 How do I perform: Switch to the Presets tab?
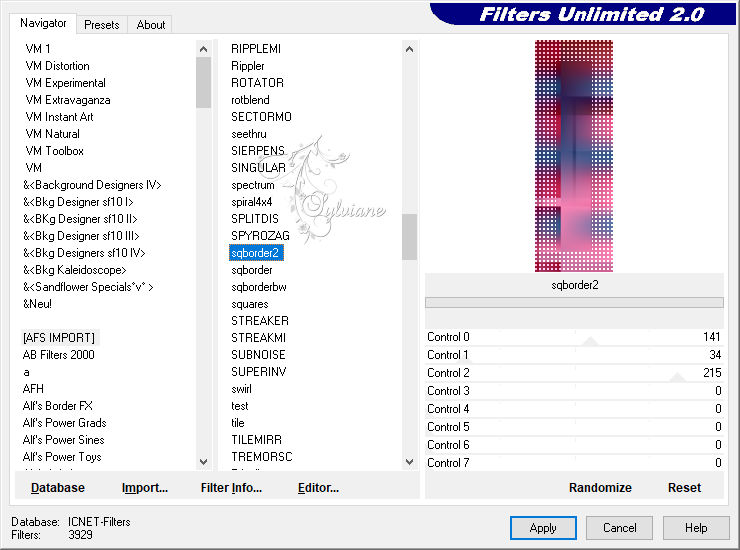tap(101, 25)
